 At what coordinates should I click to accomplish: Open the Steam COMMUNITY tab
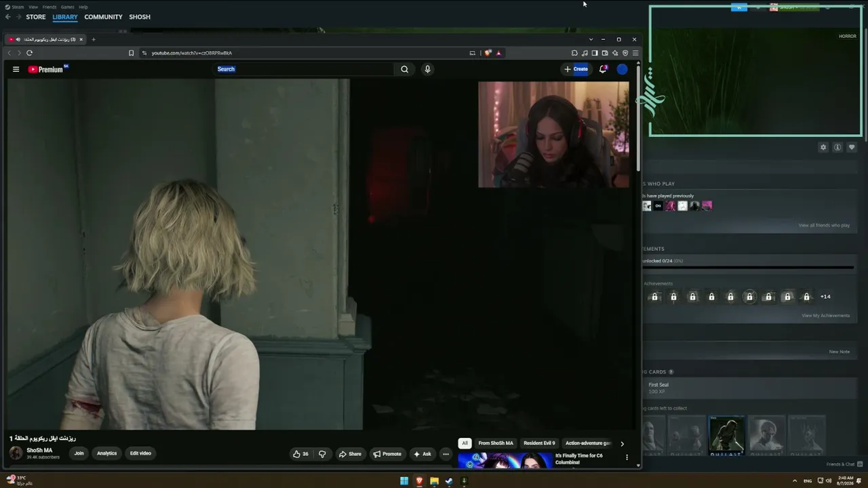pyautogui.click(x=103, y=17)
